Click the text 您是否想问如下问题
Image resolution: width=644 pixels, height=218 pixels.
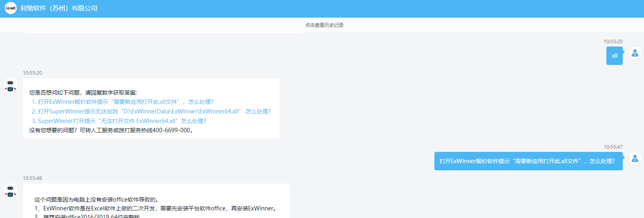83,93
